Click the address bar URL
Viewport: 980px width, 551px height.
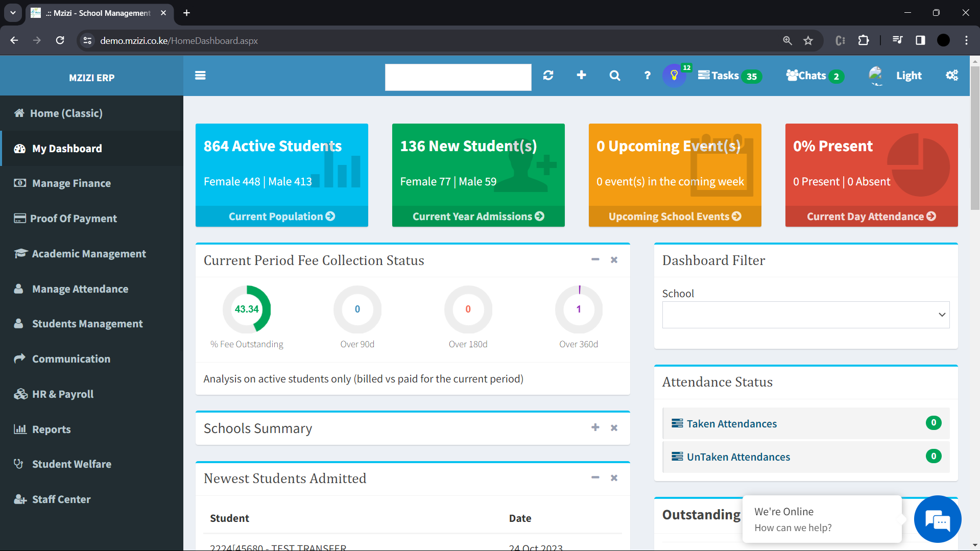coord(179,41)
